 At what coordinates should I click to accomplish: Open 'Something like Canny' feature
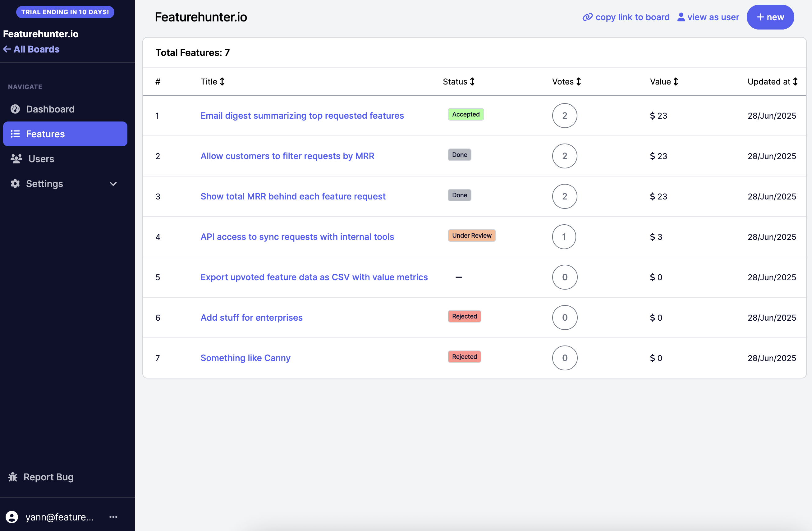(x=245, y=358)
